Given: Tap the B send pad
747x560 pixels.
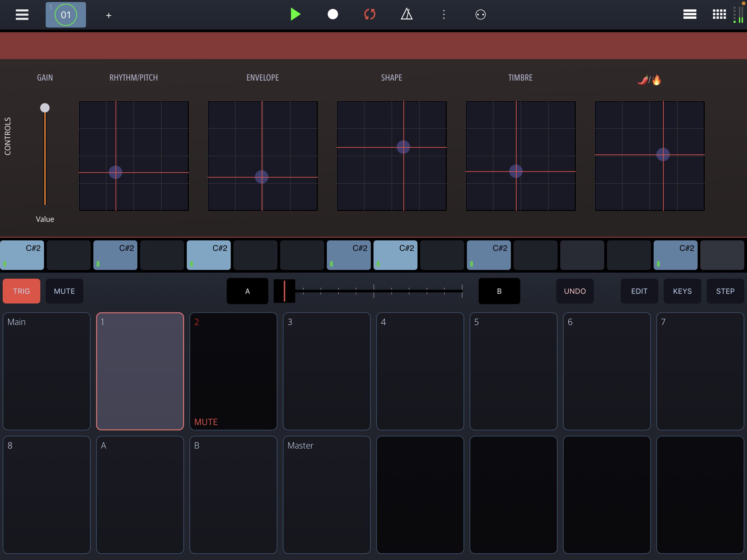Looking at the screenshot, I should 233,495.
